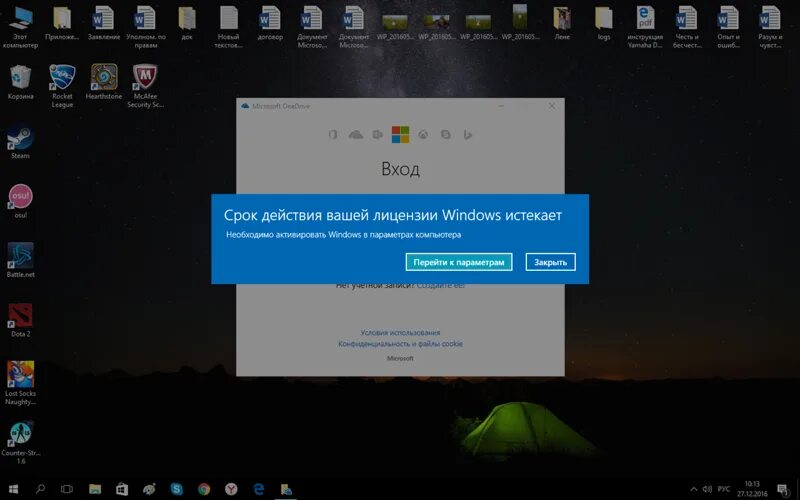Launch Yandex Browser from the taskbar
The width and height of the screenshot is (800, 500).
pyautogui.click(x=231, y=489)
